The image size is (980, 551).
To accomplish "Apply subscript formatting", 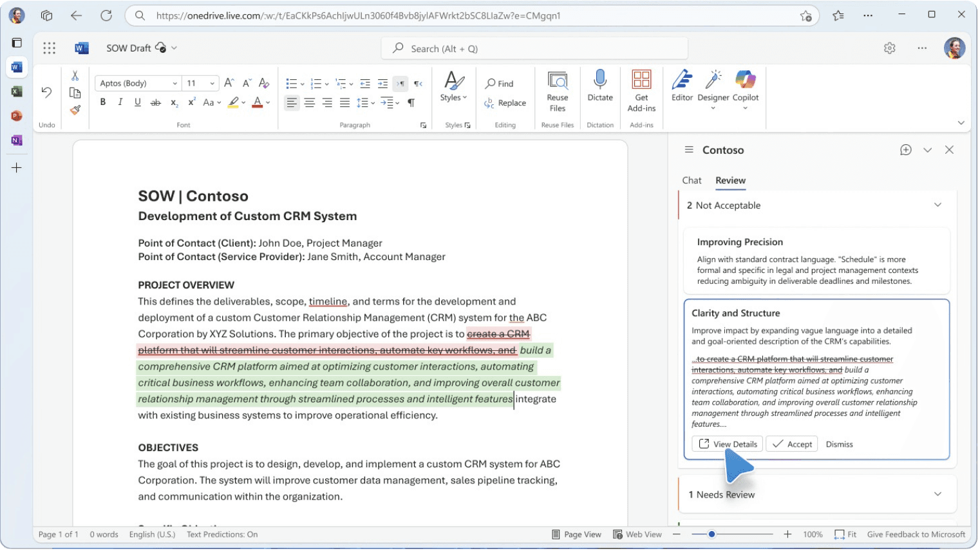I will tap(174, 102).
